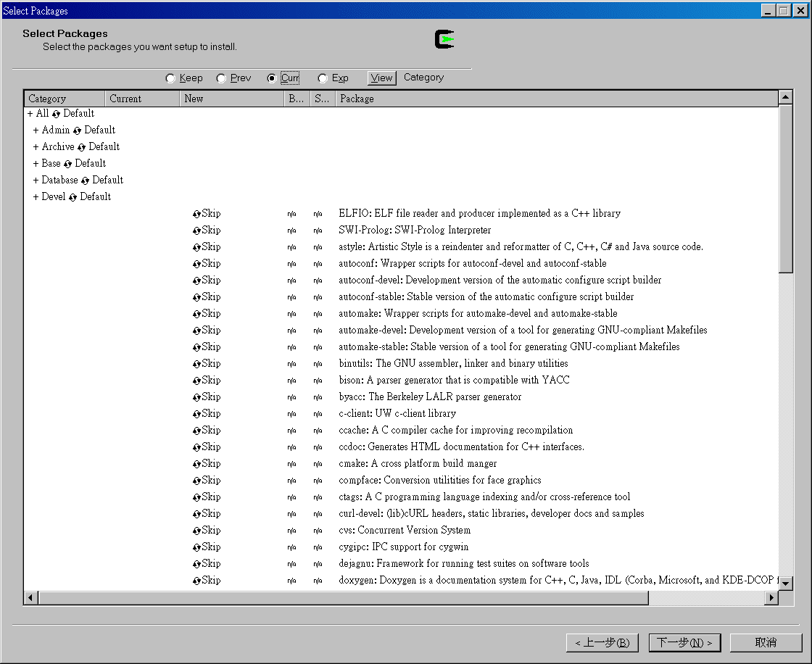This screenshot has height=664, width=812.
Task: Click cycle icon for ccdoc package
Action: click(x=196, y=447)
